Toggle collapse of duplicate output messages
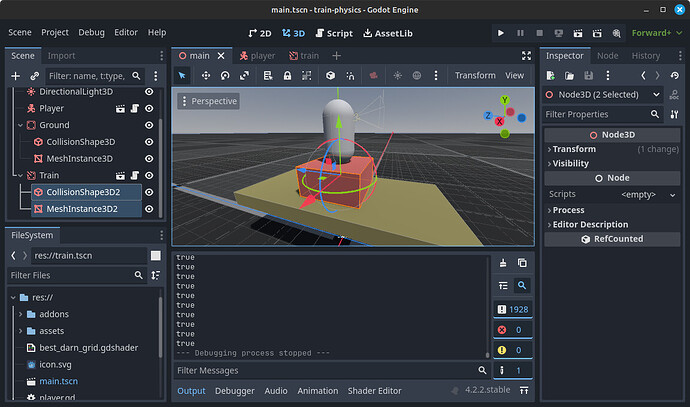The width and height of the screenshot is (690, 407). [x=503, y=286]
